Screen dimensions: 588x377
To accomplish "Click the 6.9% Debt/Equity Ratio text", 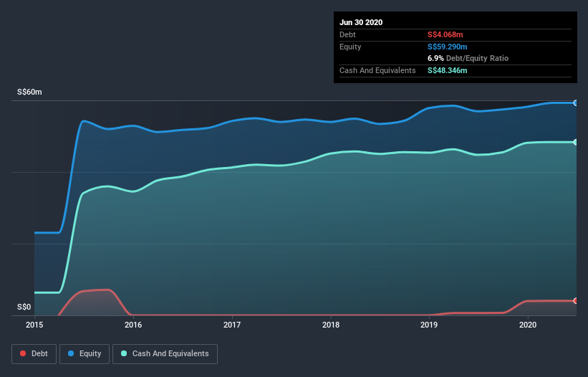I will tap(468, 59).
